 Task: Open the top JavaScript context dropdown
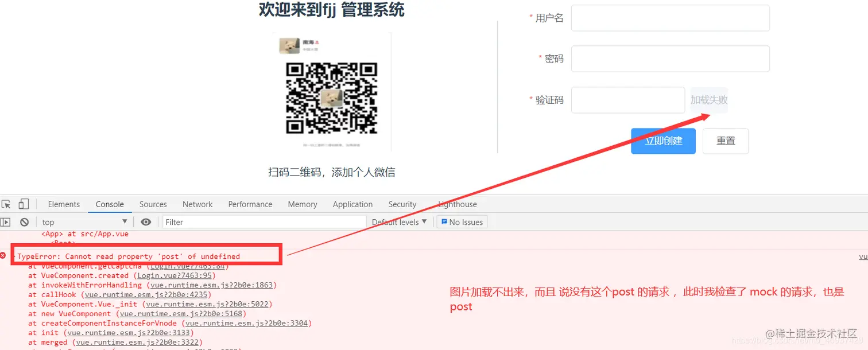(84, 222)
